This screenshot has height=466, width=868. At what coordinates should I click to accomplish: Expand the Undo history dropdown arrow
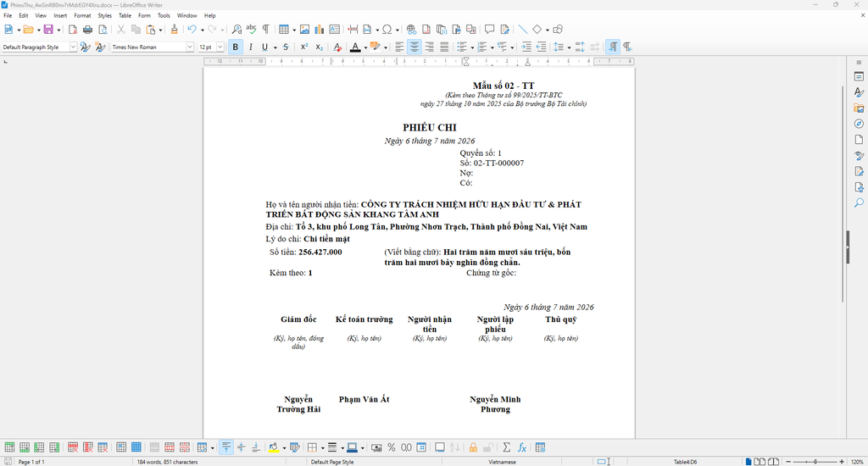pyautogui.click(x=202, y=30)
